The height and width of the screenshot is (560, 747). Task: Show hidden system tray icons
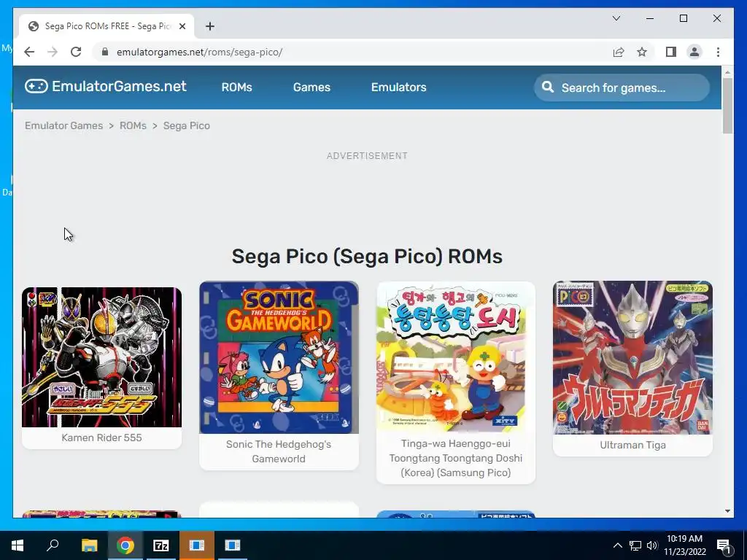tap(617, 545)
